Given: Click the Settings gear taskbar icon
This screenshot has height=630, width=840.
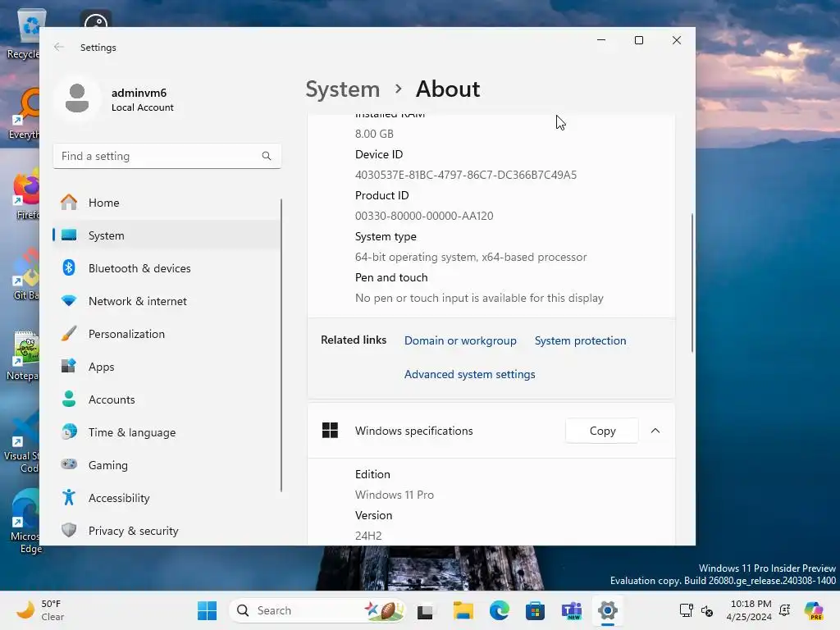Looking at the screenshot, I should [x=608, y=610].
